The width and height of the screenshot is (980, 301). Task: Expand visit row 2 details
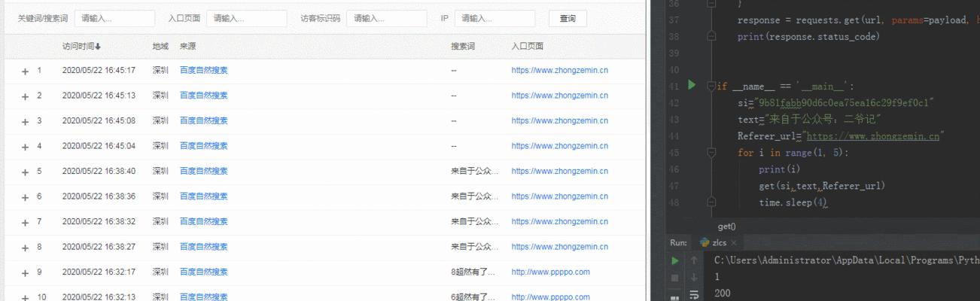click(x=25, y=96)
